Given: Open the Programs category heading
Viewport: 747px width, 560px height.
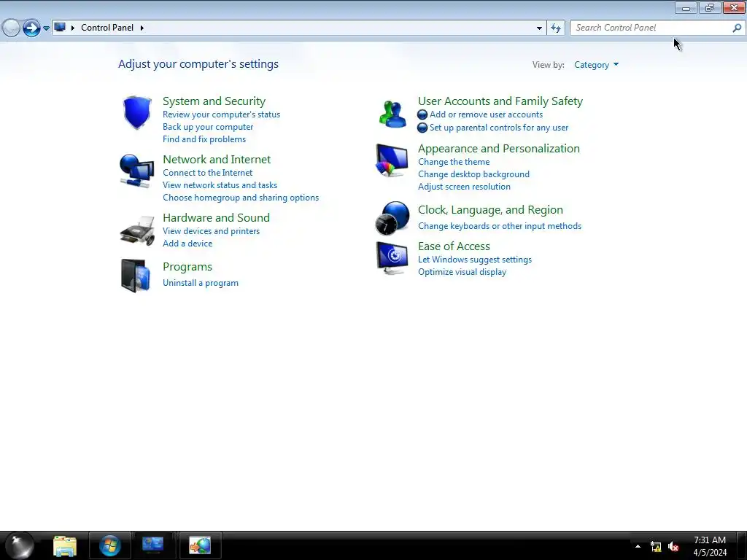Looking at the screenshot, I should 187,266.
